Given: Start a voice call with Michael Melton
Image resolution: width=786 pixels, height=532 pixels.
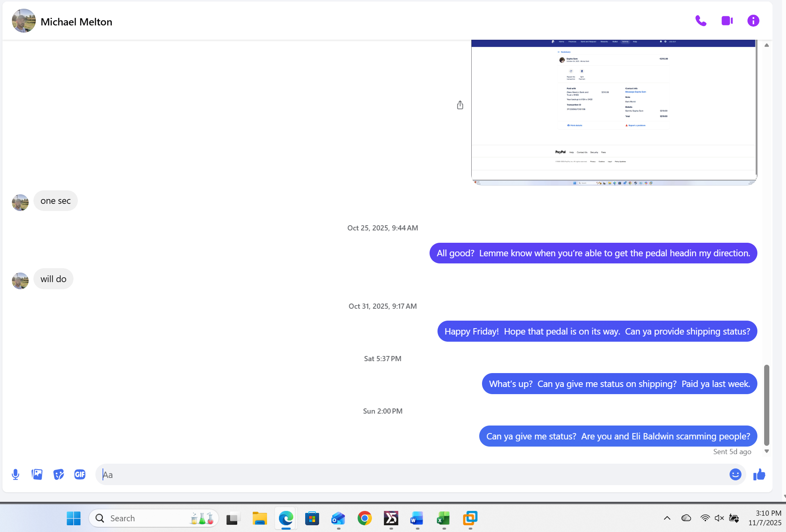Looking at the screenshot, I should coord(701,21).
